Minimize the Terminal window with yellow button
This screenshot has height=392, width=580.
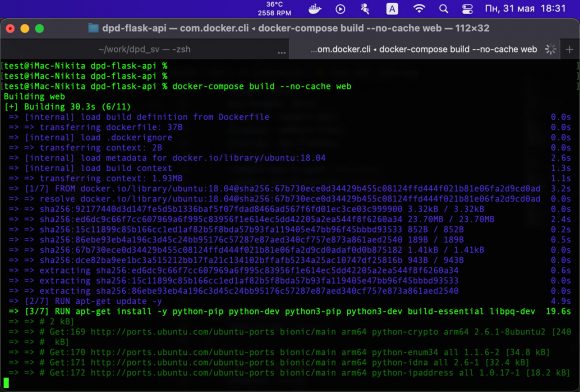(25, 28)
